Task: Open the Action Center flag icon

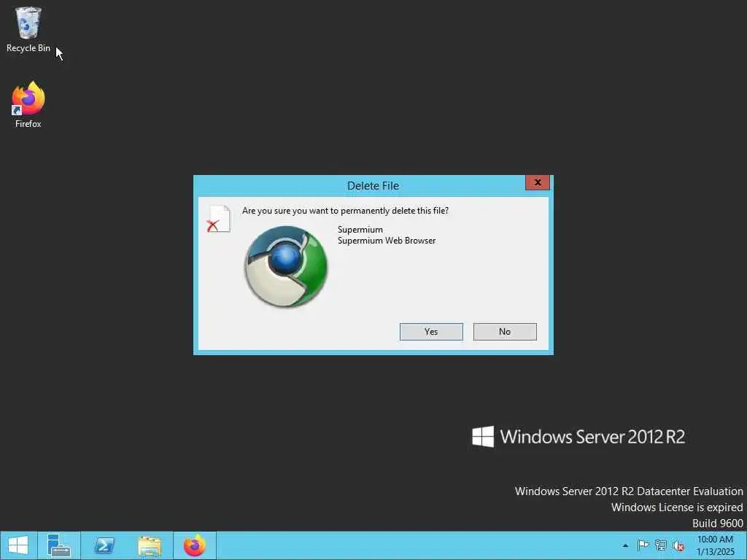Action: [x=643, y=545]
